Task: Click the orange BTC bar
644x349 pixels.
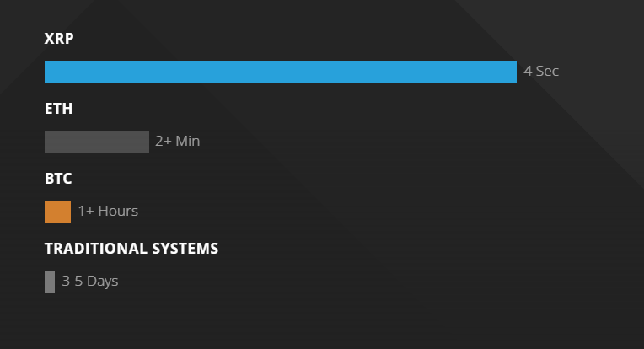Action: 57,212
